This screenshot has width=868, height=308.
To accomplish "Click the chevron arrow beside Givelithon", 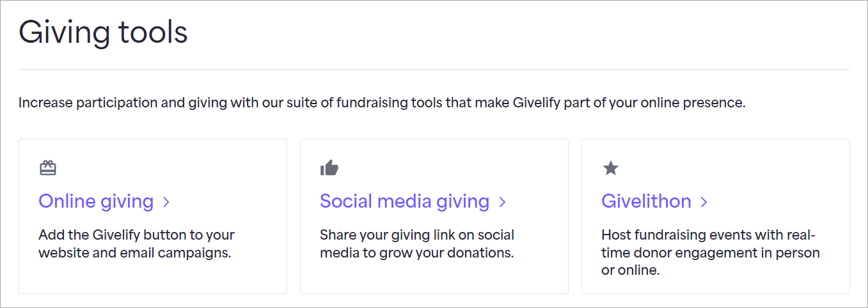I will (704, 202).
